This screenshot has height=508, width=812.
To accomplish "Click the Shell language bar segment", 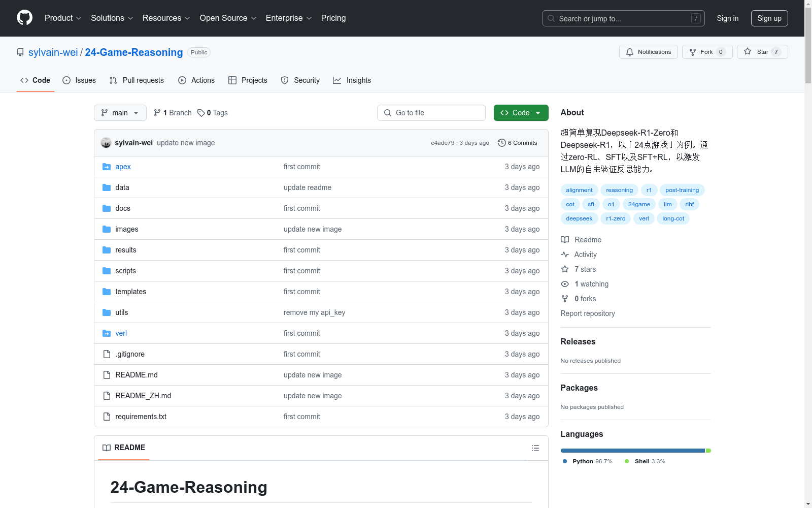I will click(708, 451).
